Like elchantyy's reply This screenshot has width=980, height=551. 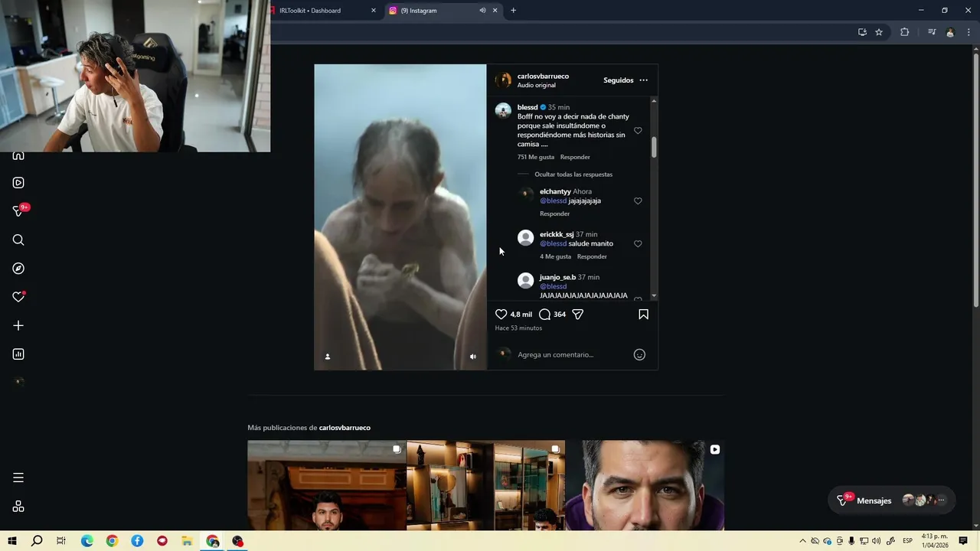click(638, 201)
